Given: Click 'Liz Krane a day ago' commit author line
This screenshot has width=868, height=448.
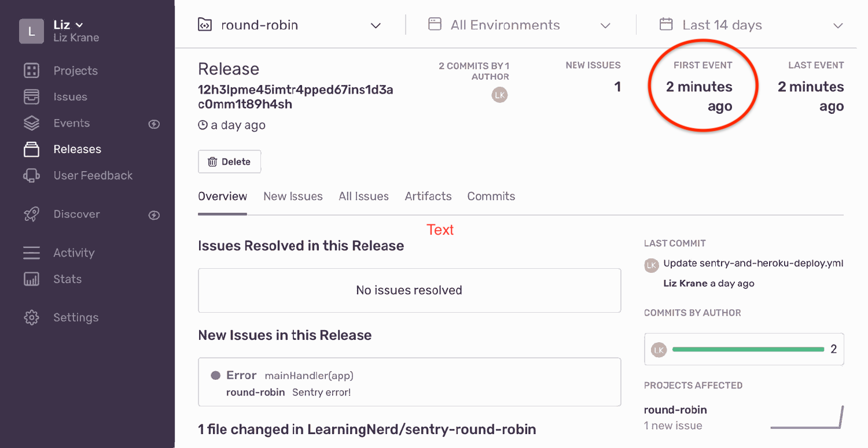Looking at the screenshot, I should (709, 283).
